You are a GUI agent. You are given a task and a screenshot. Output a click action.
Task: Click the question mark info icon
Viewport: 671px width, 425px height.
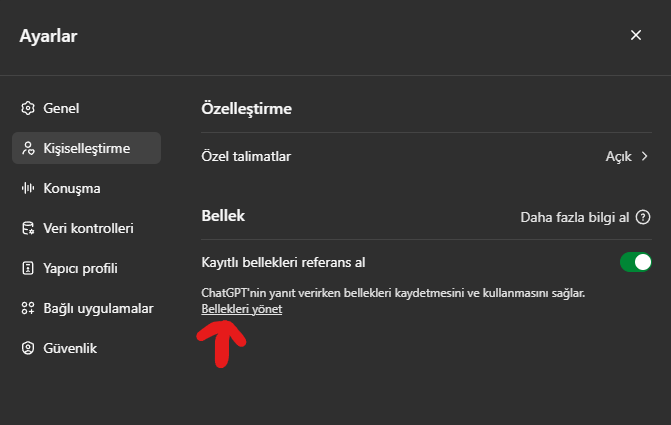tap(643, 216)
